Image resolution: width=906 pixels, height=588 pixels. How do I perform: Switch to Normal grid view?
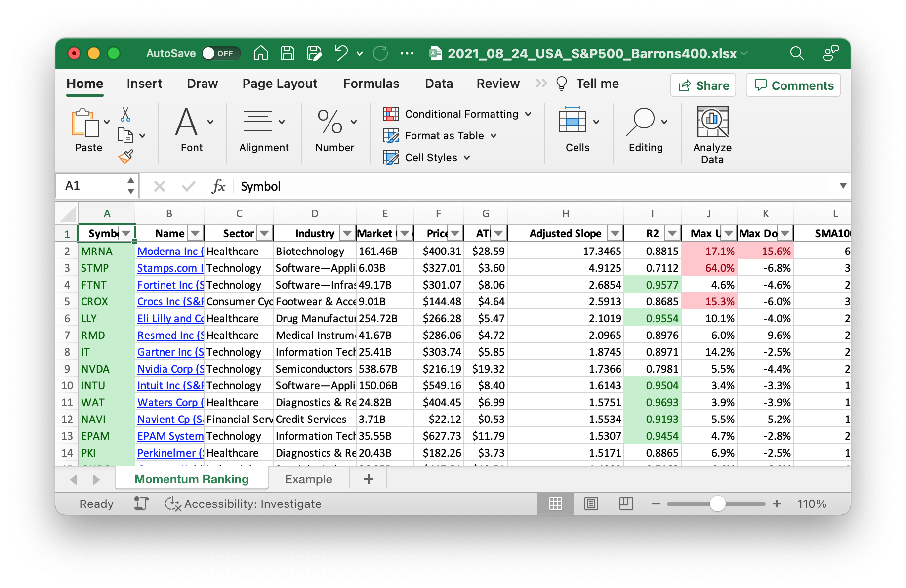point(556,504)
